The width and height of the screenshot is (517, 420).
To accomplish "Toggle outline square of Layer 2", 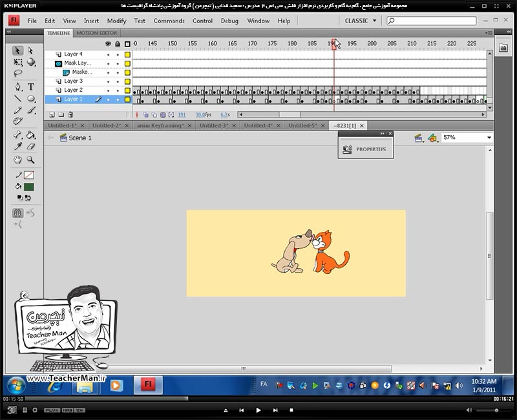I will pyautogui.click(x=127, y=90).
